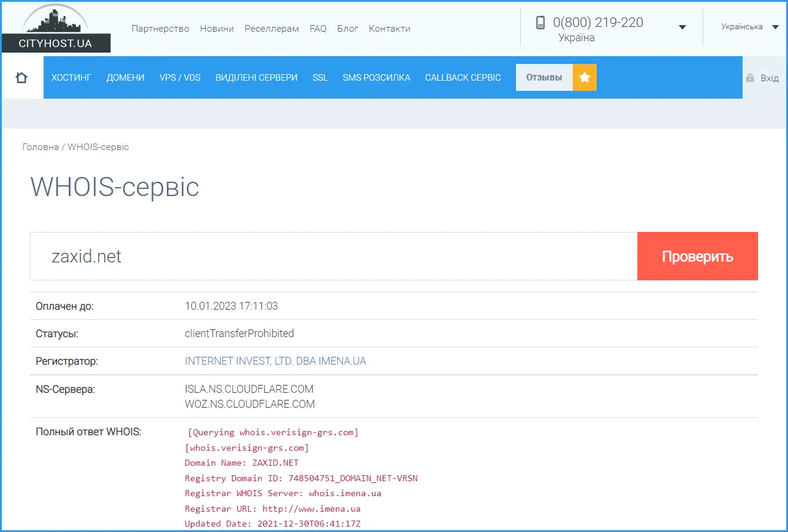Click the phone icon next to number
Viewport: 788px width, 532px height.
[540, 23]
